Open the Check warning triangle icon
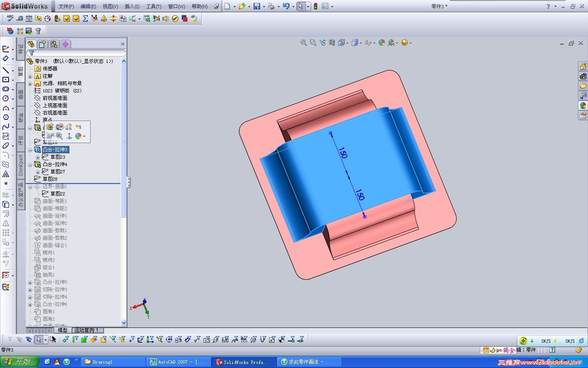Screen dimensions: 588x368 (104, 18)
